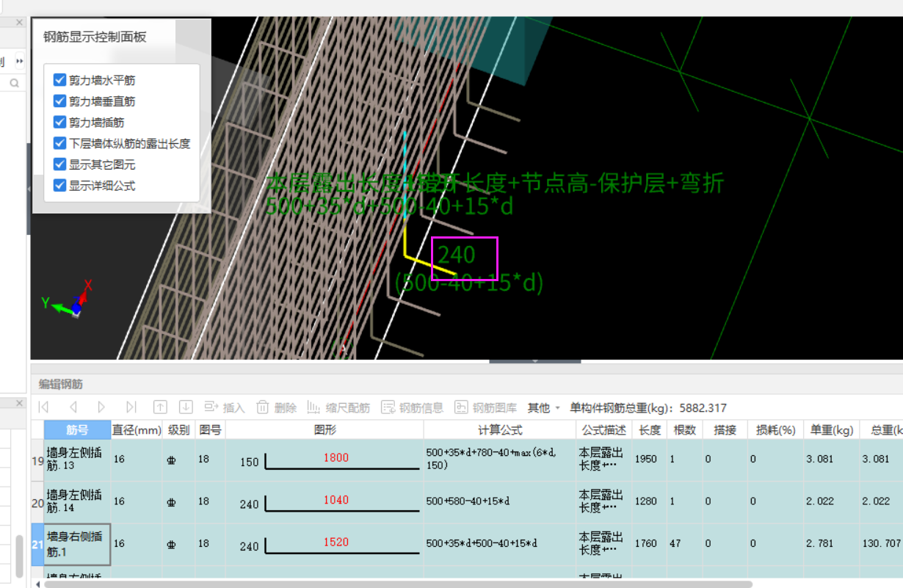This screenshot has width=903, height=588.
Task: Open 钢筋信息 dialog
Action: pyautogui.click(x=413, y=407)
